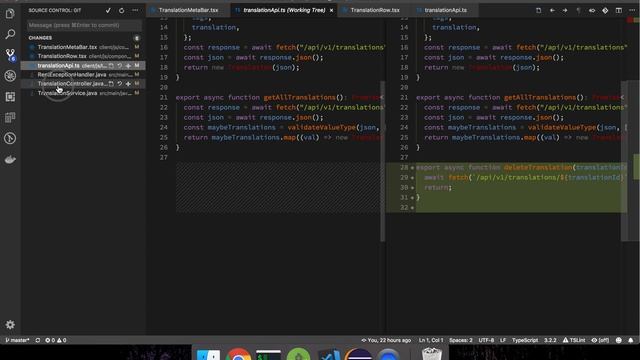Click 'You, 22 hours ago' blame info
This screenshot has height=360, width=640.
tap(386, 340)
